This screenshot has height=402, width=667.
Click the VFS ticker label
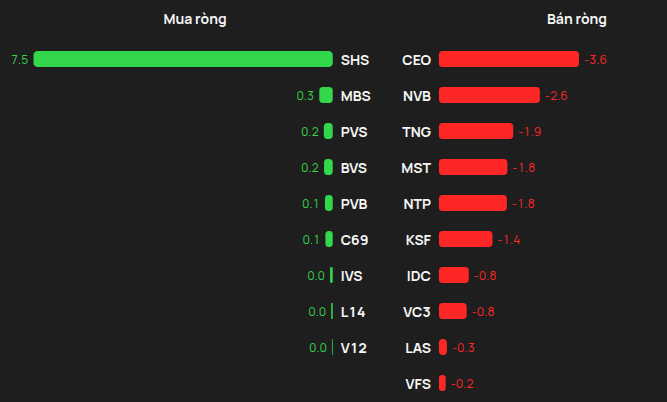click(418, 384)
